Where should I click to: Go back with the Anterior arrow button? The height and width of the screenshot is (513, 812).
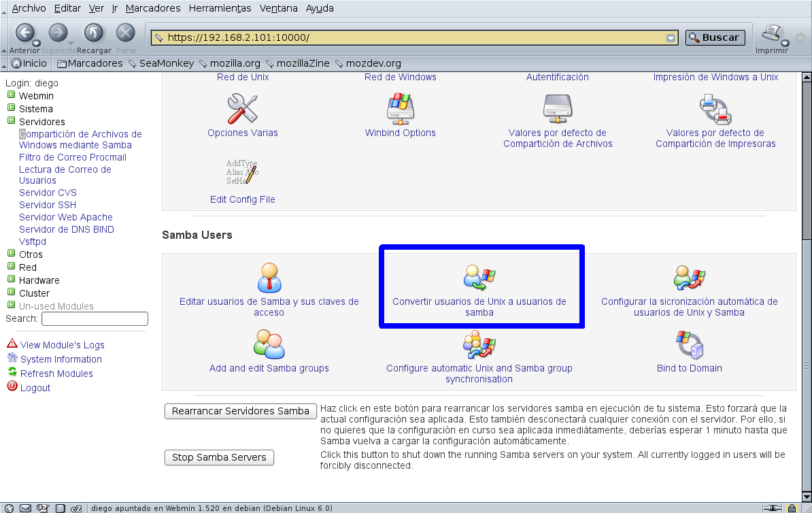24,33
